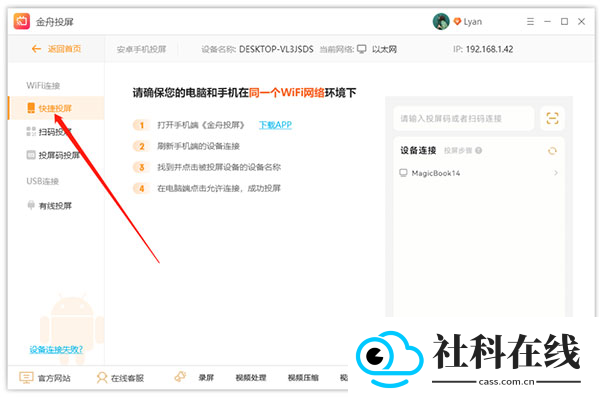Click the QR grid icon of 扫码投屏

pos(31,131)
